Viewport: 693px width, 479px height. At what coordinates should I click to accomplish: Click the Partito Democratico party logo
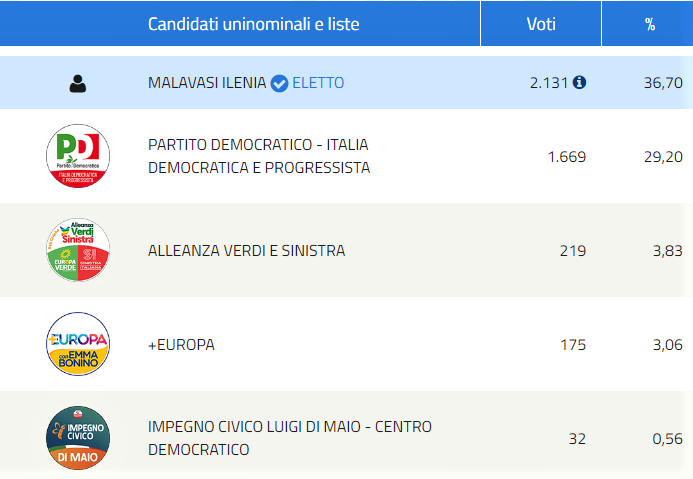tap(78, 156)
